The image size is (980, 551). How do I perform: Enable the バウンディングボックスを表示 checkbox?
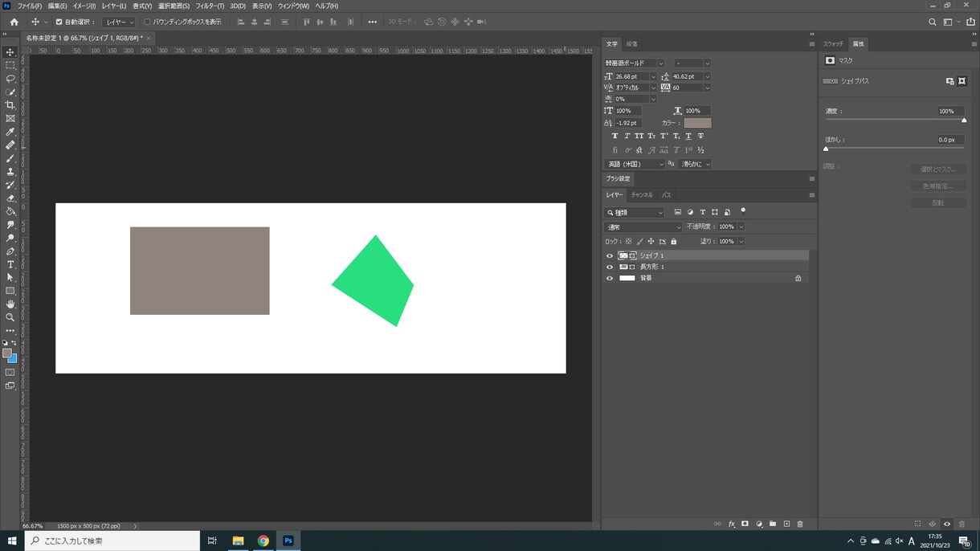(147, 22)
